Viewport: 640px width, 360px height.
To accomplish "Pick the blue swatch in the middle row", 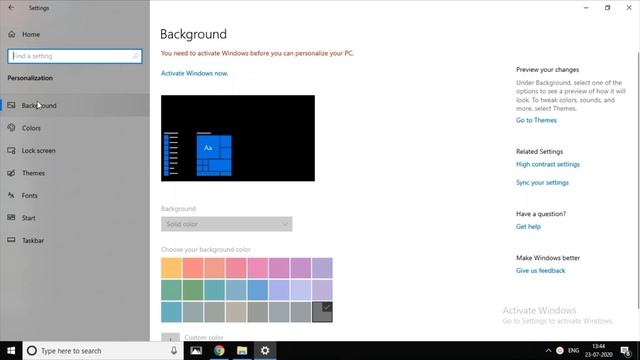I will (x=258, y=290).
